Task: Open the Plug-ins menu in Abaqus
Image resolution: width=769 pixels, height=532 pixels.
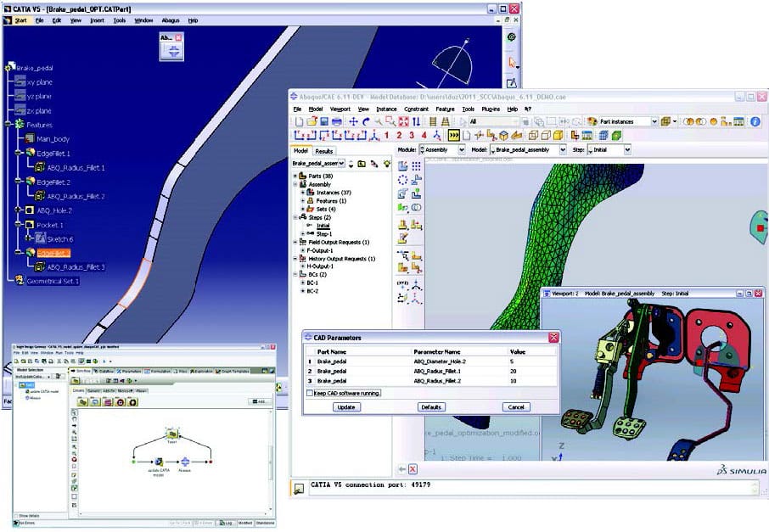Action: point(491,109)
